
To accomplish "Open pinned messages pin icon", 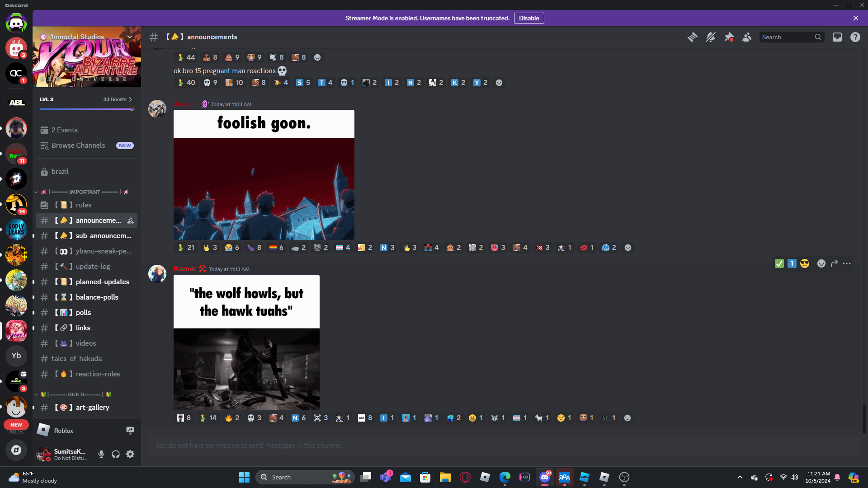I will pos(729,37).
